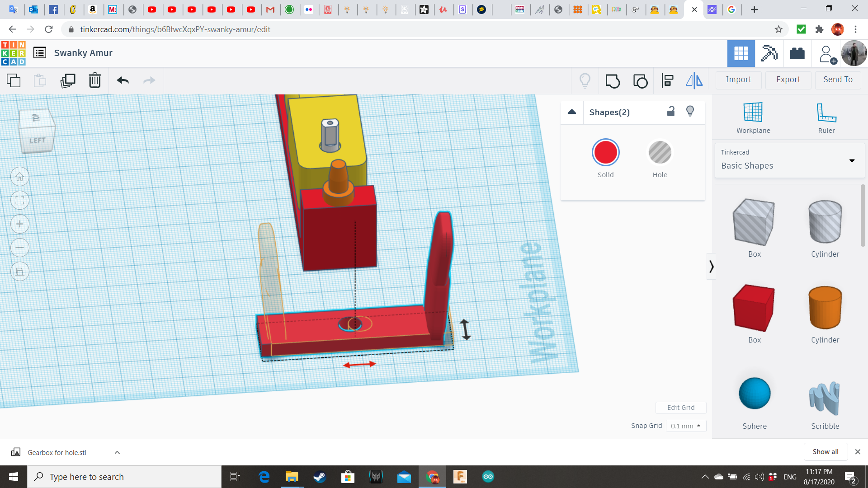Open the Export menu

coord(788,80)
